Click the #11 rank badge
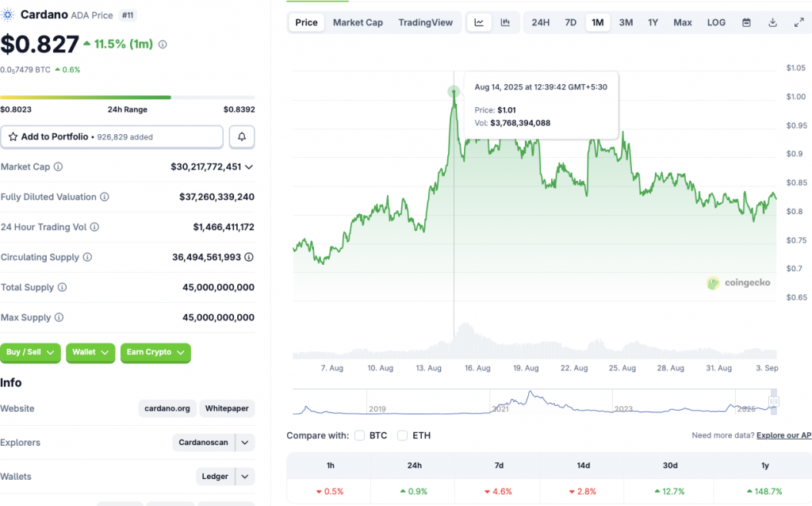This screenshot has height=506, width=812. [x=128, y=15]
